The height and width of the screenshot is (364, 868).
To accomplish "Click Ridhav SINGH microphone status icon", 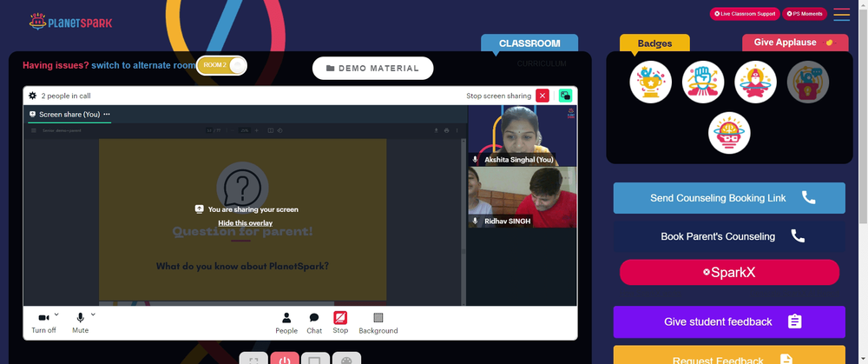I will 475,221.
